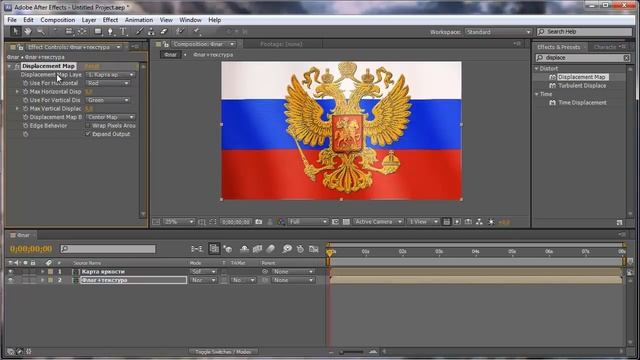The height and width of the screenshot is (360, 640).
Task: Toggle stopwatch for Max Vertical Displacement
Action: tap(25, 109)
